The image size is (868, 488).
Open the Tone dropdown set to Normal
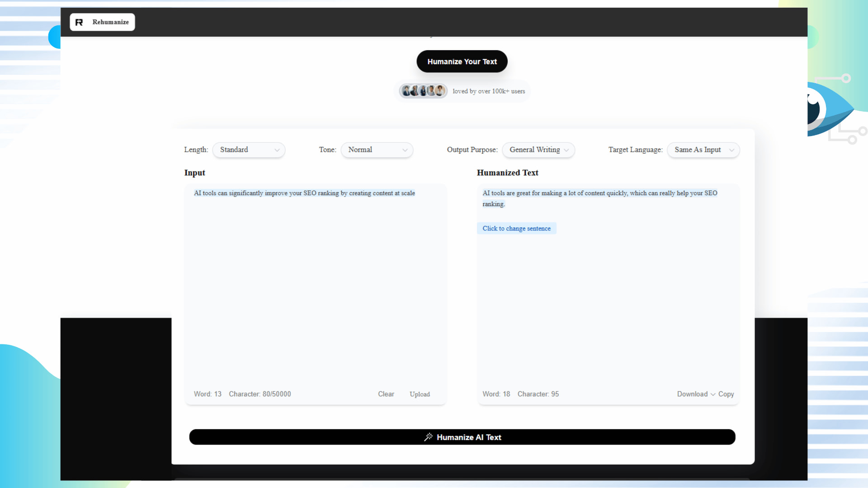coord(377,150)
